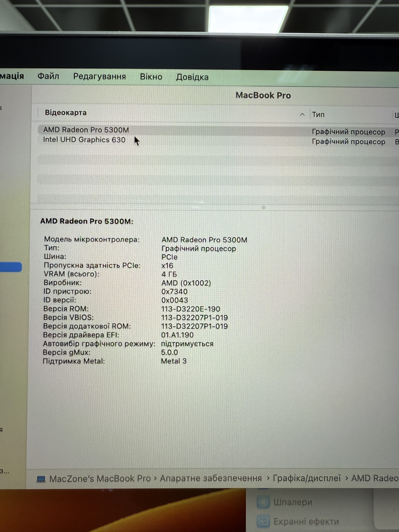The height and width of the screenshot is (532, 399).
Task: Toggle the sort order chevron arrow
Action: click(x=302, y=115)
